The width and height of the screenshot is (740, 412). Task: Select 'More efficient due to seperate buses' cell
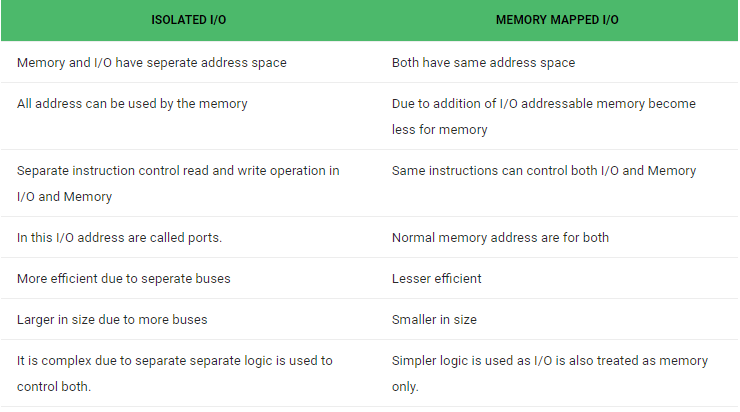(124, 279)
